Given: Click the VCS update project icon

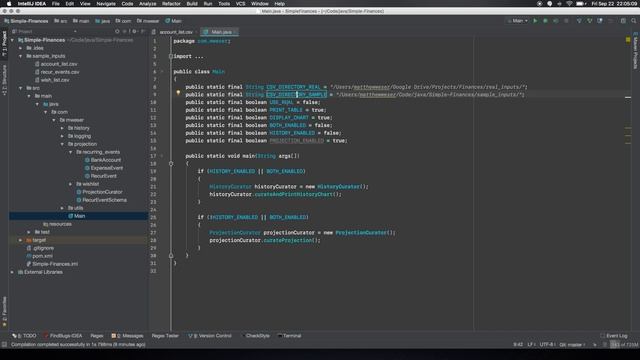Looking at the screenshot, I should 579,20.
